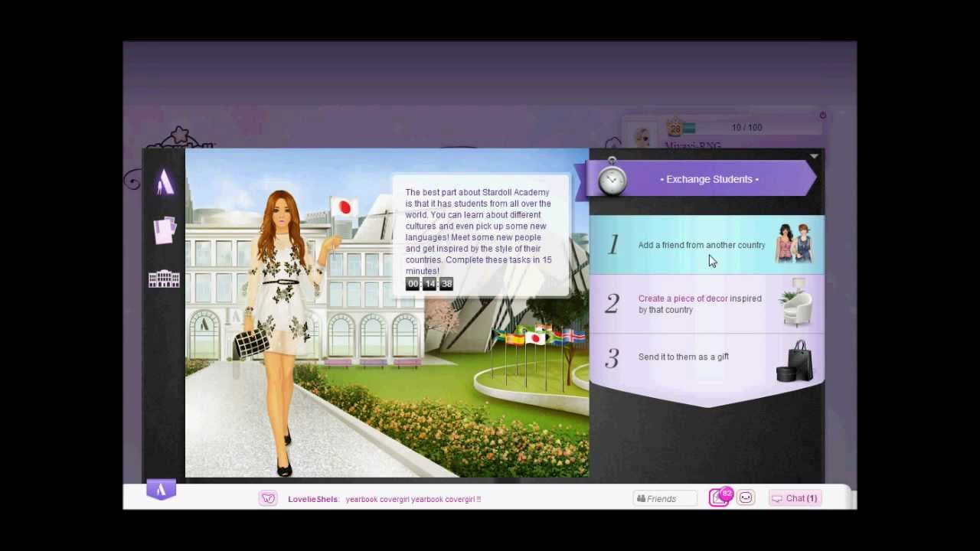Click the Exchange Students banner title

709,179
